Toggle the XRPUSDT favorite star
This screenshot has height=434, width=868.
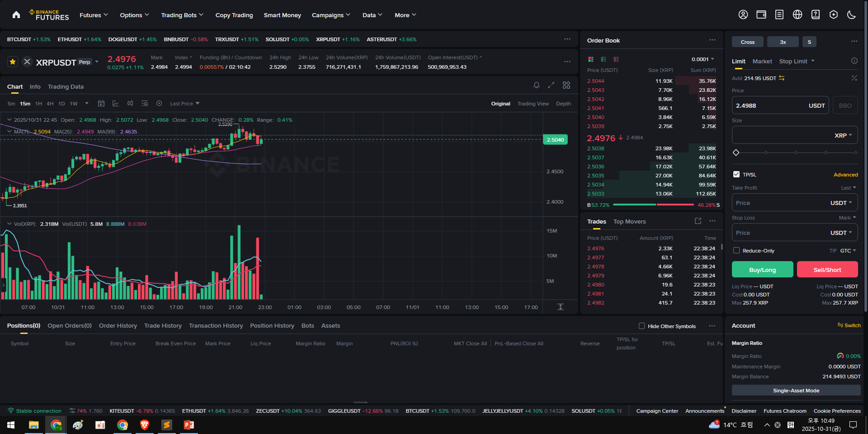(13, 62)
